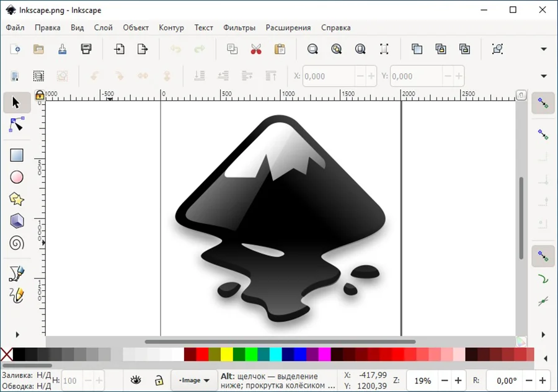Click the Import file icon
558x392 pixels.
click(x=119, y=49)
